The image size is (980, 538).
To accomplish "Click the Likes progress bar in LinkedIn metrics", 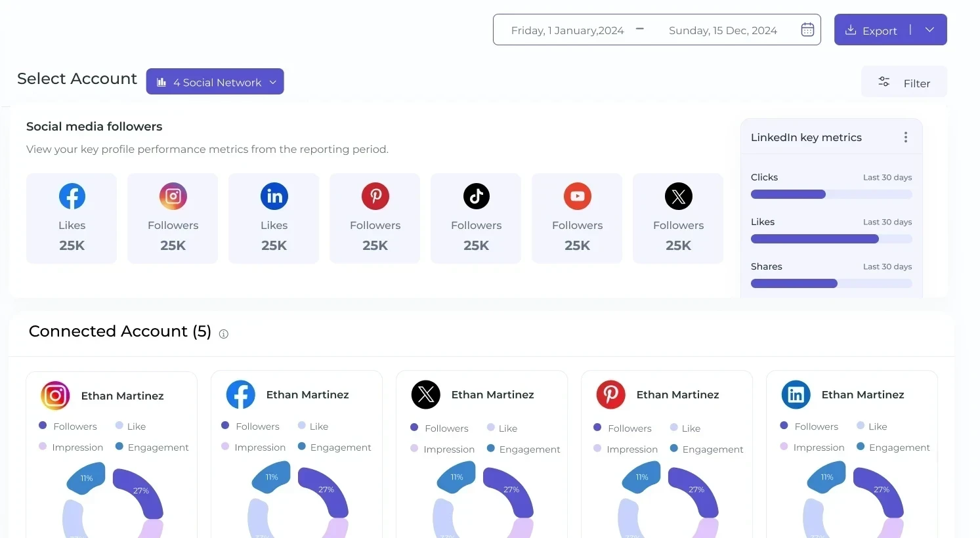I will 831,239.
